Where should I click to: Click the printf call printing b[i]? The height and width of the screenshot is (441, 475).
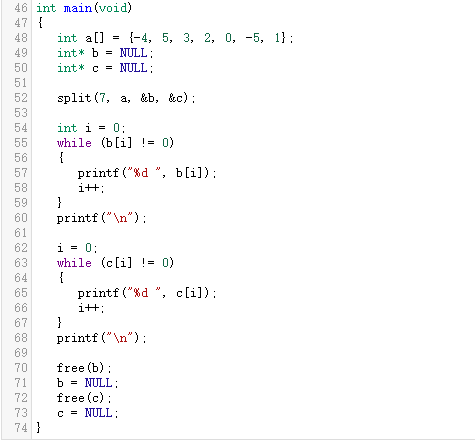pyautogui.click(x=147, y=173)
